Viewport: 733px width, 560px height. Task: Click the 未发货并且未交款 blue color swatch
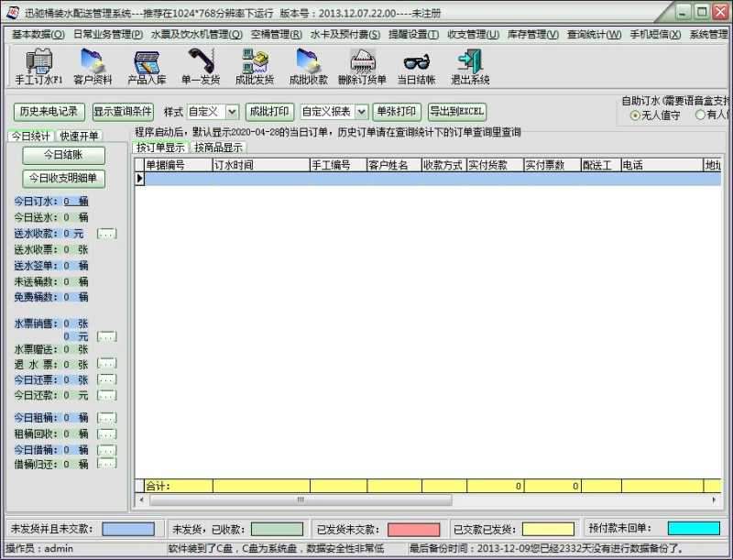coord(128,529)
